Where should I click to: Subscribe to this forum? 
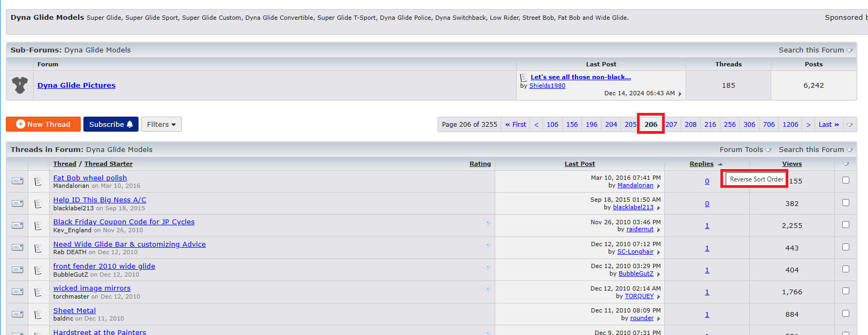click(111, 124)
